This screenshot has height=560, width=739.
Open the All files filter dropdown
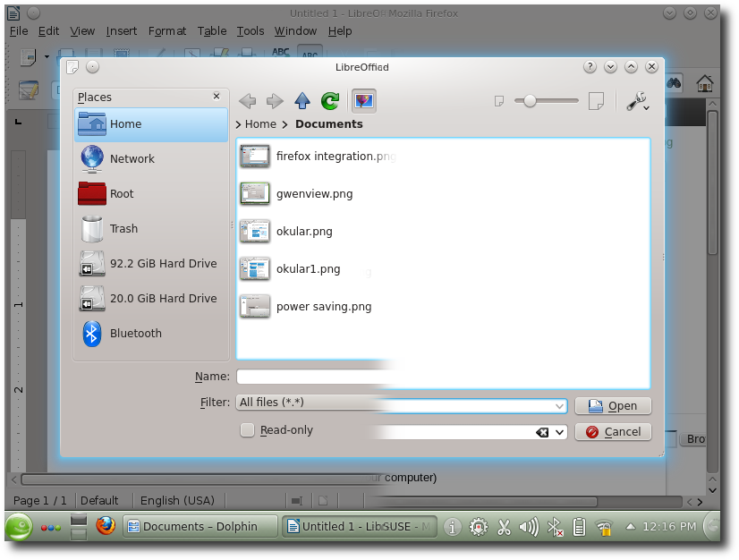coord(401,403)
